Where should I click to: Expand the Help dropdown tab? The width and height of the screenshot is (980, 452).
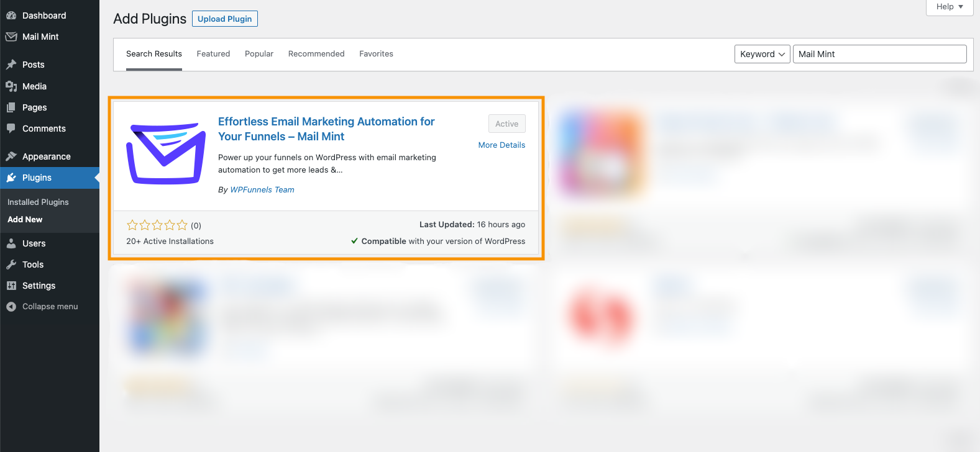point(950,7)
